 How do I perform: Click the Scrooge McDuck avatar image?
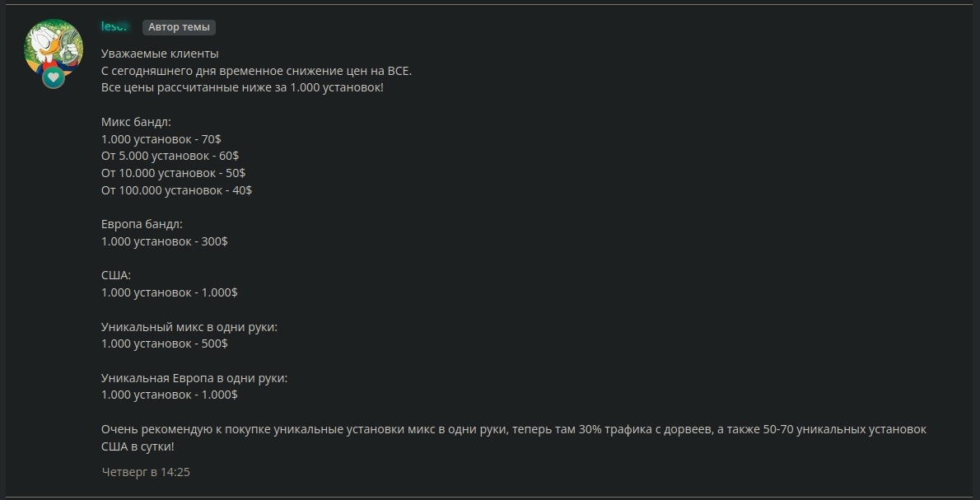click(x=52, y=49)
